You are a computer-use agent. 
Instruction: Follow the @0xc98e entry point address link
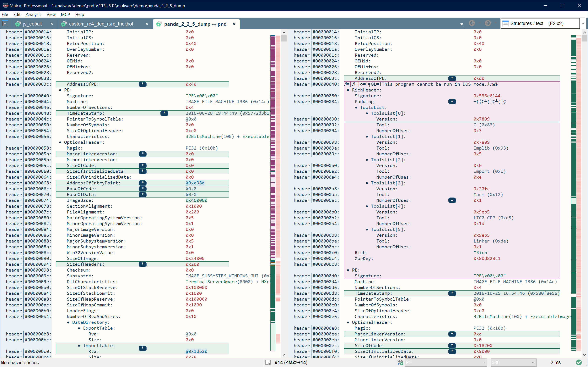195,183
